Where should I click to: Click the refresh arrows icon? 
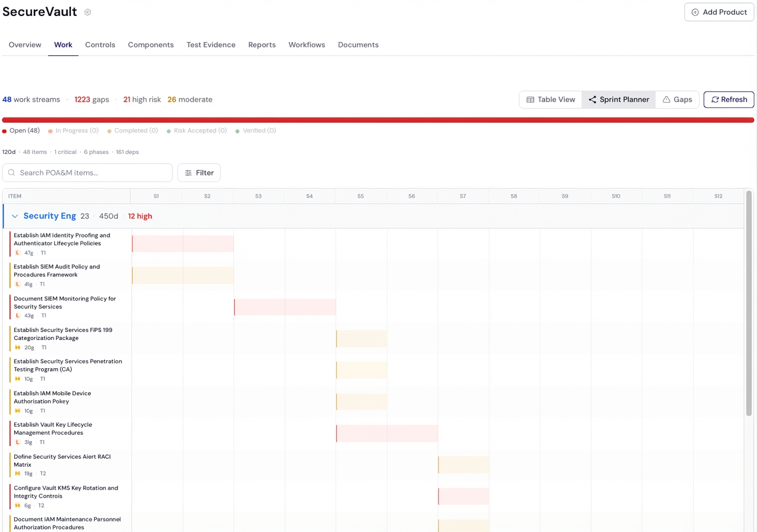715,100
